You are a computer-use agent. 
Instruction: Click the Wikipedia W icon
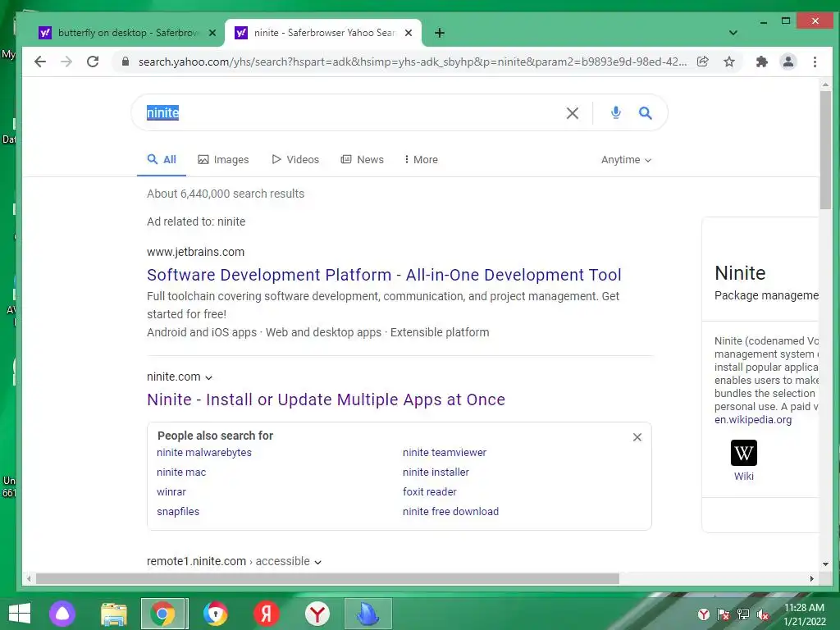[743, 453]
